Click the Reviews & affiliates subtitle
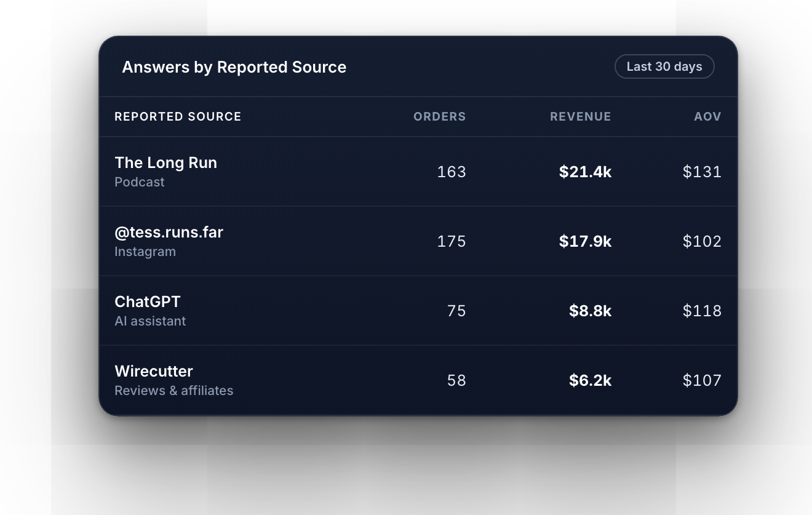 click(x=174, y=391)
